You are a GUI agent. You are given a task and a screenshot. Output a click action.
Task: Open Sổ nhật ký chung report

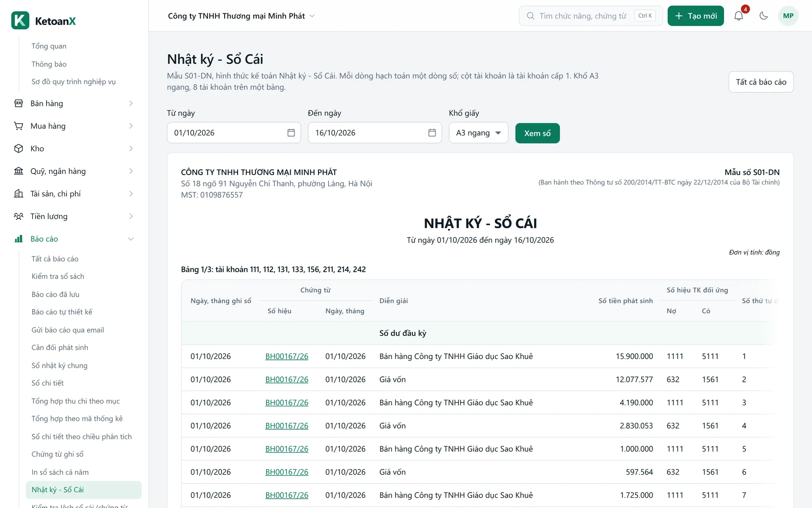59,365
